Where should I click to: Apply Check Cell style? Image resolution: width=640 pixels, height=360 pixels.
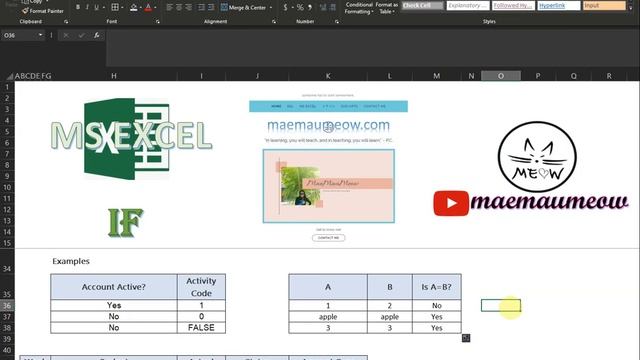pos(422,6)
